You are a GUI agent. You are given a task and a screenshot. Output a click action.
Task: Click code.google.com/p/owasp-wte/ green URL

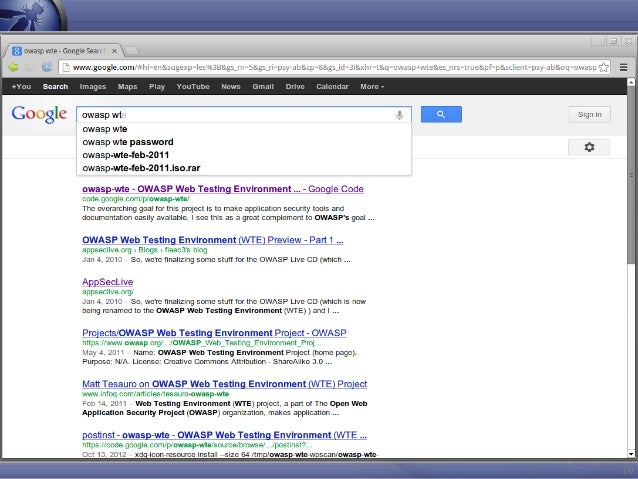[135, 199]
